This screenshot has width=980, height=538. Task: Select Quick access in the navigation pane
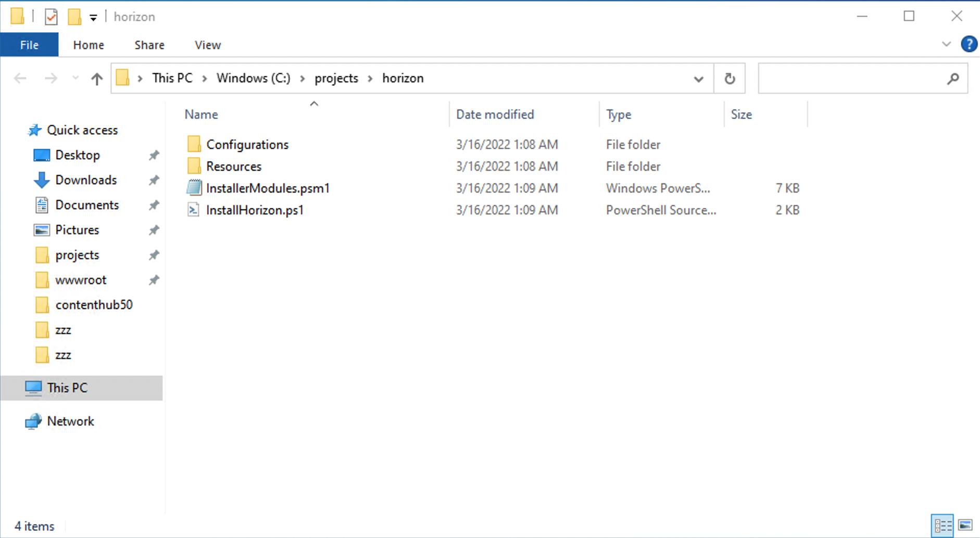coord(82,130)
